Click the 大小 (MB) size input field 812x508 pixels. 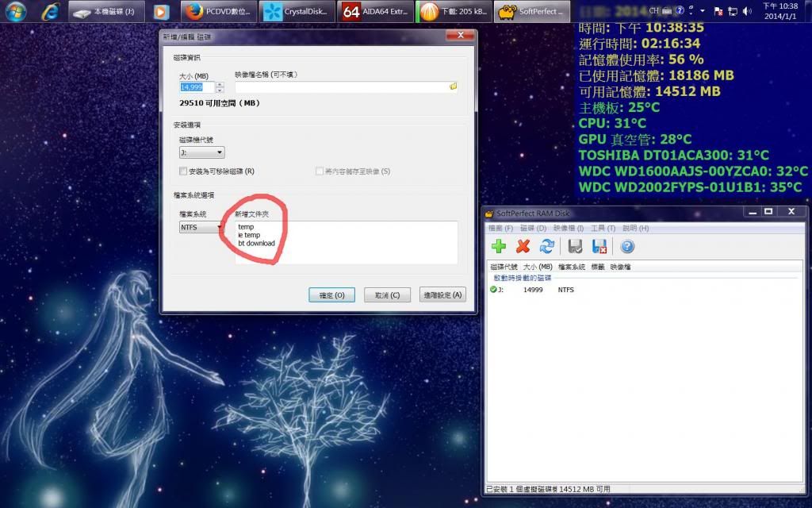click(x=197, y=87)
